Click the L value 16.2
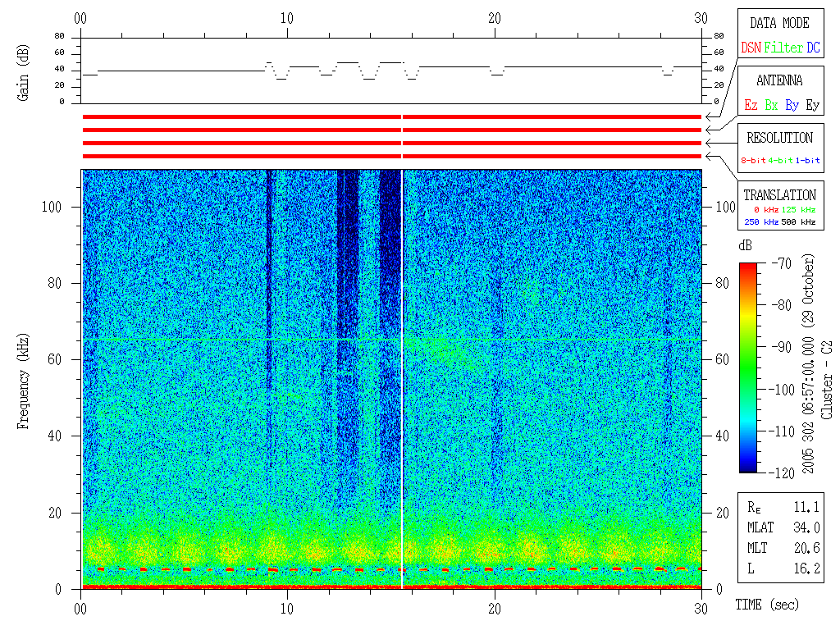Viewport: 840px width, 630px height. click(x=806, y=568)
